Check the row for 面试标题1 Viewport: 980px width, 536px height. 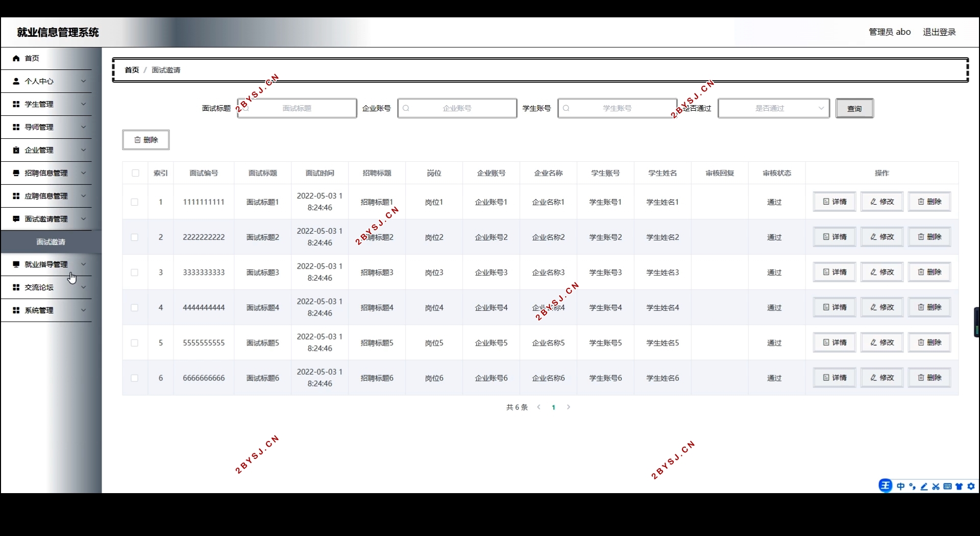coord(135,202)
